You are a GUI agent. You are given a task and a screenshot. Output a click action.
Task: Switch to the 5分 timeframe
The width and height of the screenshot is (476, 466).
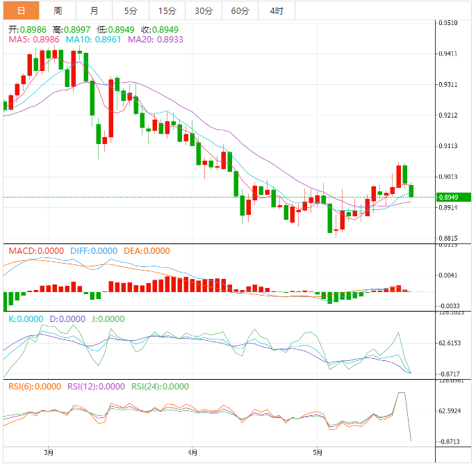(131, 10)
